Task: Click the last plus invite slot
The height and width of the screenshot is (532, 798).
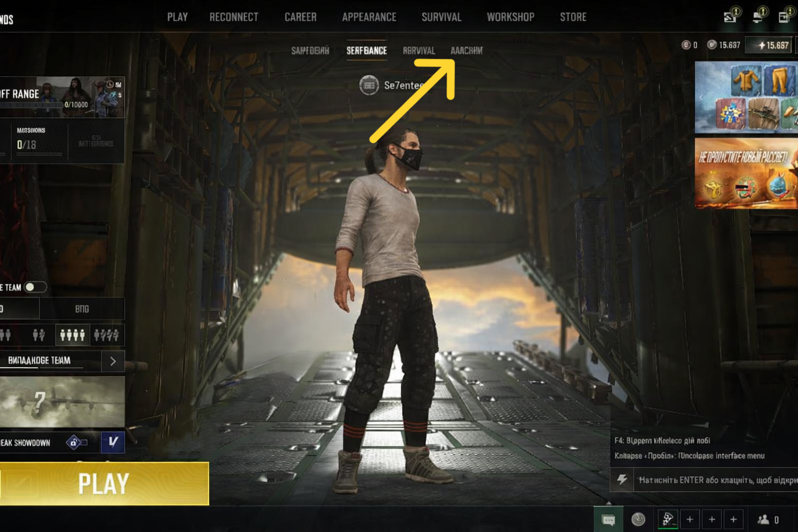Action: pos(734,519)
